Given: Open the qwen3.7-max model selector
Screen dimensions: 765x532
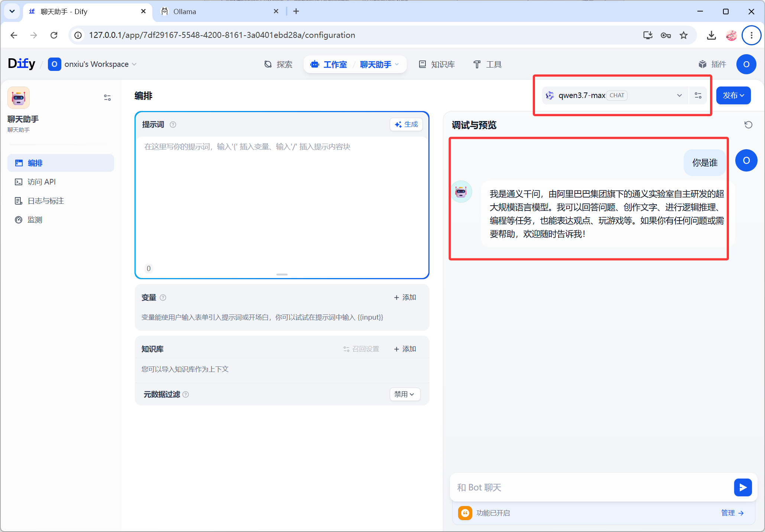Looking at the screenshot, I should pyautogui.click(x=615, y=95).
